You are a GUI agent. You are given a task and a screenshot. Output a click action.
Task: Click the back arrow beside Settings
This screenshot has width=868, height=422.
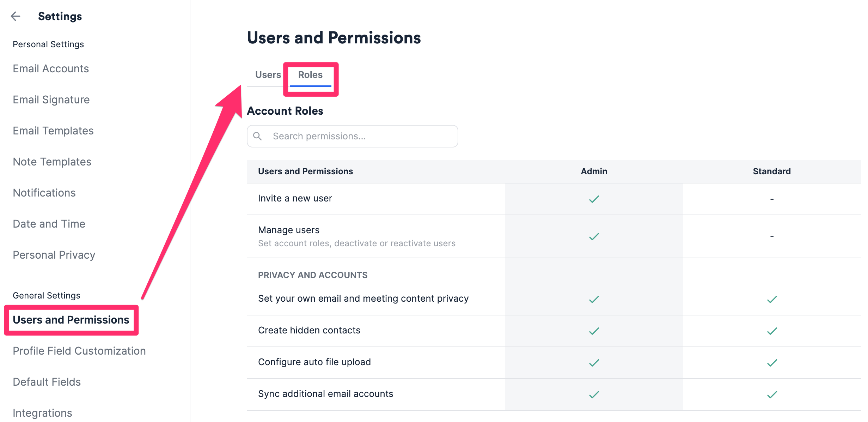click(15, 16)
